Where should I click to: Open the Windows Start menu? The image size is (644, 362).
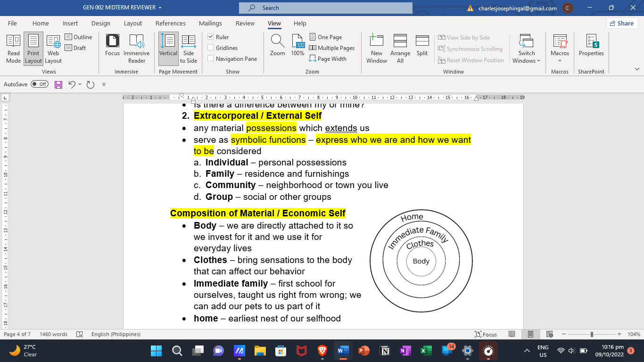click(156, 351)
